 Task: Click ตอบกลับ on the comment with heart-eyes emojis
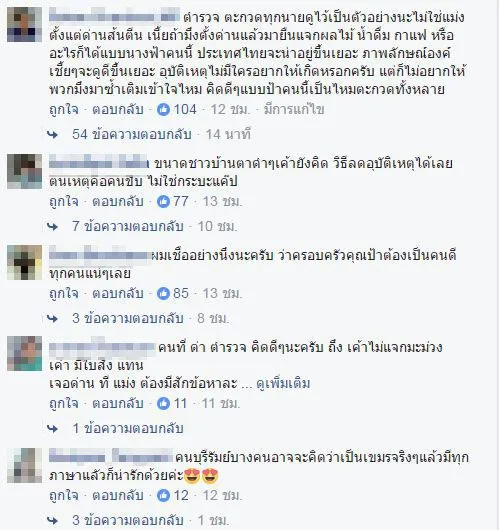(118, 496)
